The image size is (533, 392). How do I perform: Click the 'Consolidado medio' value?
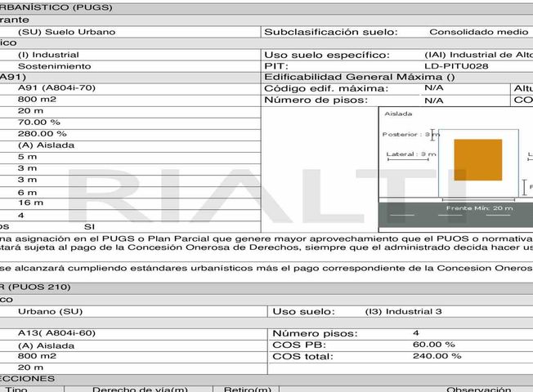(478, 32)
